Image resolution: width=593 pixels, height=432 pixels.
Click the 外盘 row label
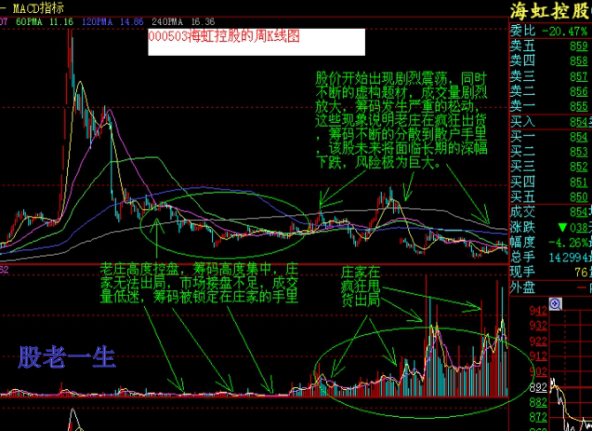[x=523, y=288]
